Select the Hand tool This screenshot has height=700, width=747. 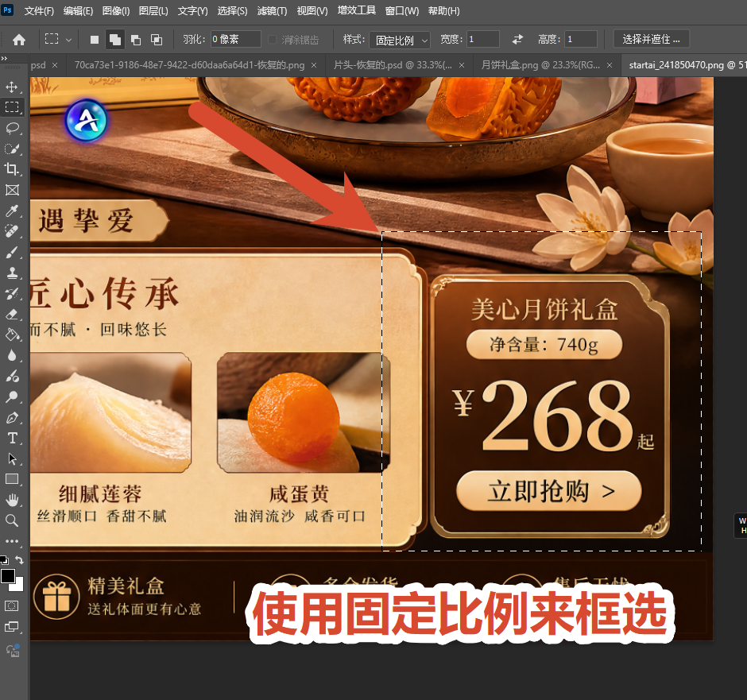click(x=12, y=500)
